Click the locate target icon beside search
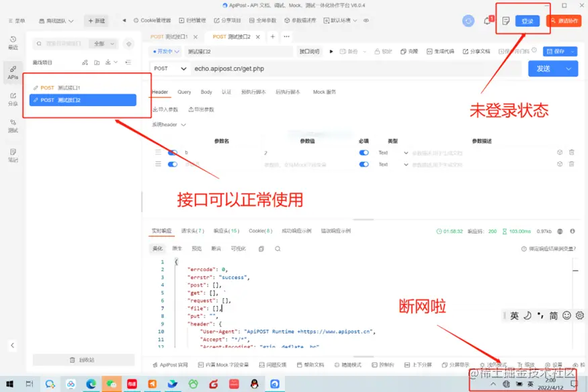 (128, 44)
